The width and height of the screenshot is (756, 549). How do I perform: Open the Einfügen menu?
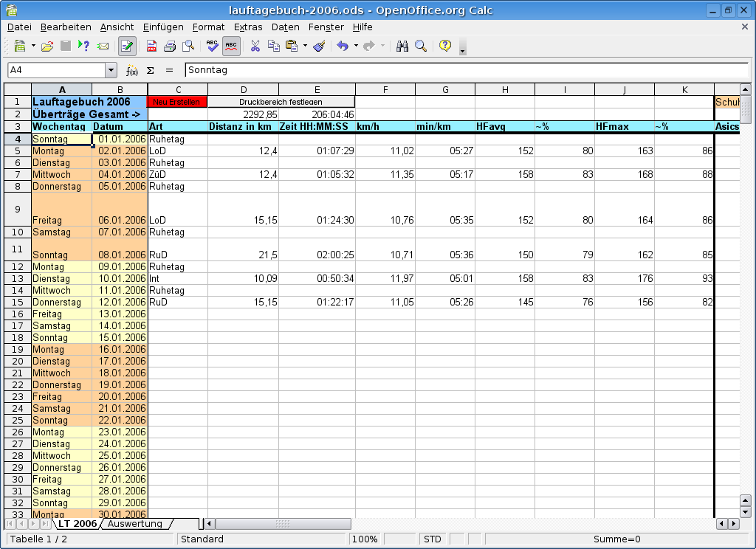pyautogui.click(x=163, y=27)
